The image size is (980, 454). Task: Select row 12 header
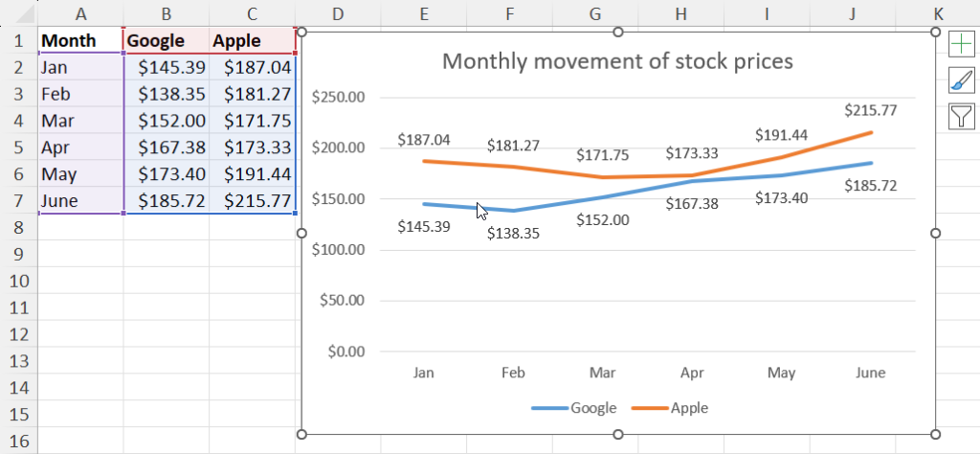pos(19,334)
